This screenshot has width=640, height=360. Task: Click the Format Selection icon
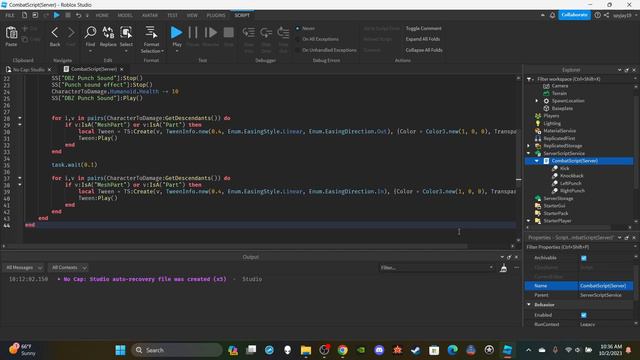click(x=151, y=33)
